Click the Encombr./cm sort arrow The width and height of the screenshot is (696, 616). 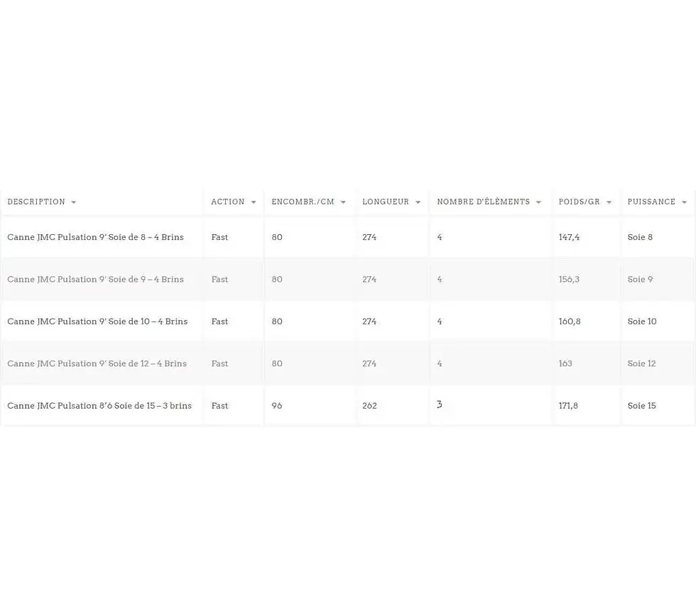pyautogui.click(x=343, y=202)
